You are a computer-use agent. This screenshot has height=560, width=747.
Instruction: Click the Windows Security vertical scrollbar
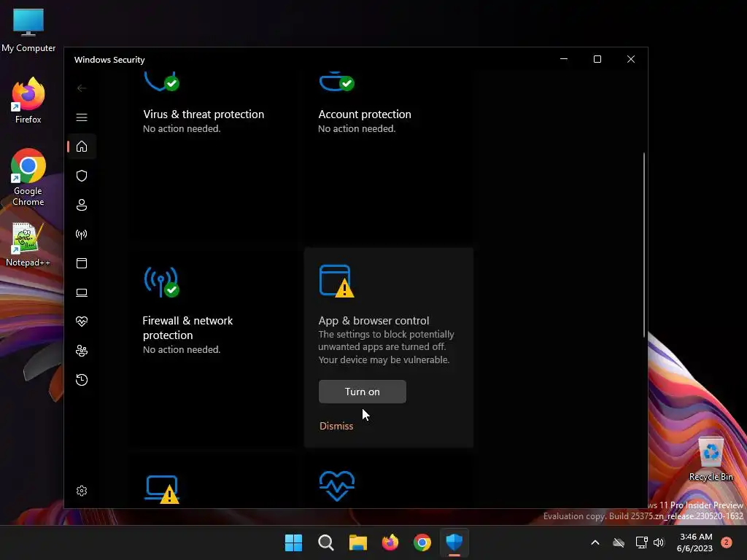644,245
